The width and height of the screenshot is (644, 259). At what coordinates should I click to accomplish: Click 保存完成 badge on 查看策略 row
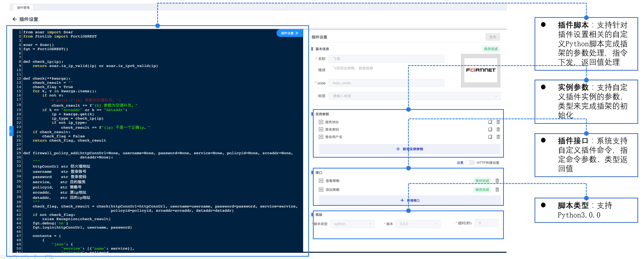(x=482, y=181)
